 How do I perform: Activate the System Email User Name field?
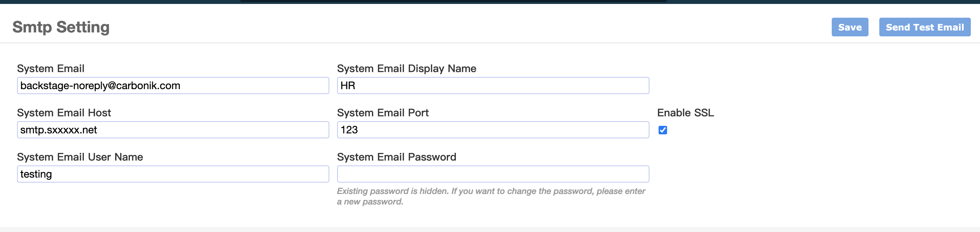point(173,174)
